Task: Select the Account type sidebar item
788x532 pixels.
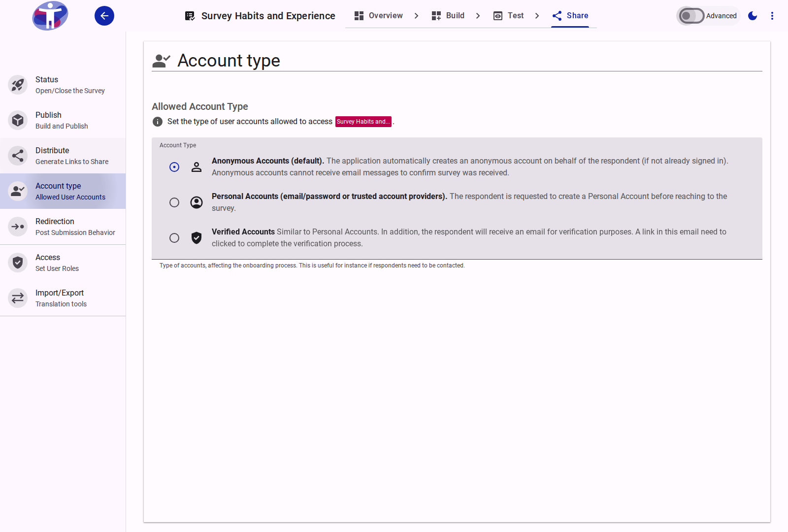Action: tap(63, 191)
